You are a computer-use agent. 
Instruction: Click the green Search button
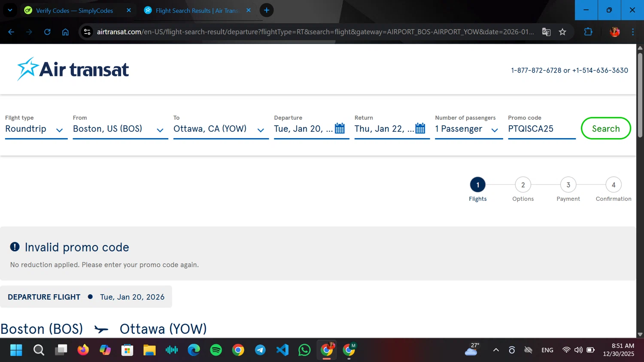point(606,128)
